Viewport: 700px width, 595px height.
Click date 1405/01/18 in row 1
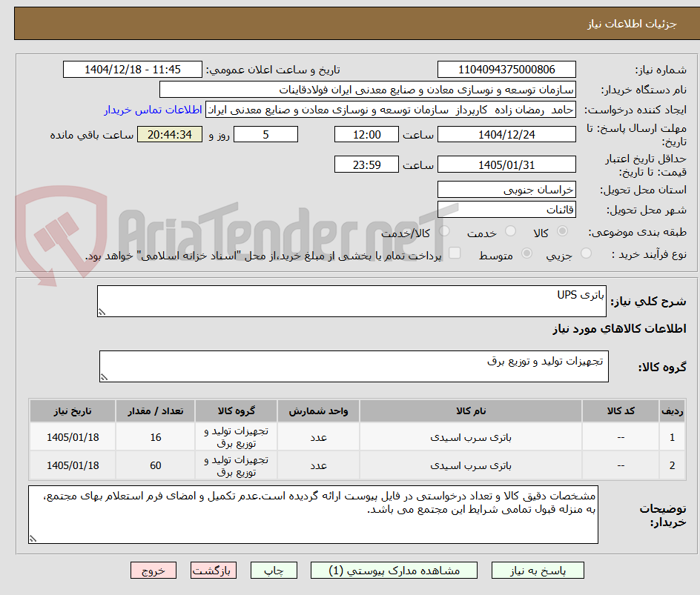(x=73, y=438)
